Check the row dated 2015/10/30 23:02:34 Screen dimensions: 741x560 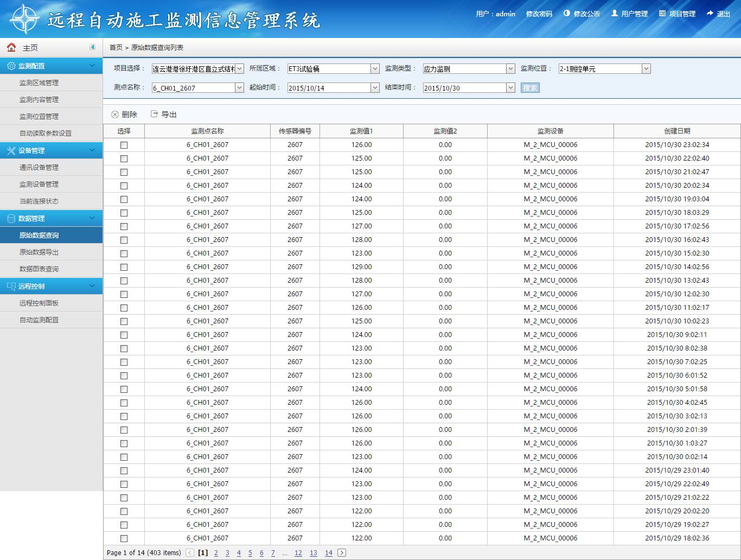(124, 145)
